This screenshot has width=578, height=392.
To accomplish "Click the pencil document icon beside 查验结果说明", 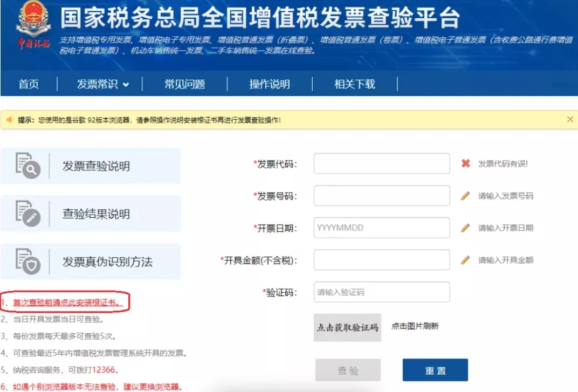I will 28,213.
